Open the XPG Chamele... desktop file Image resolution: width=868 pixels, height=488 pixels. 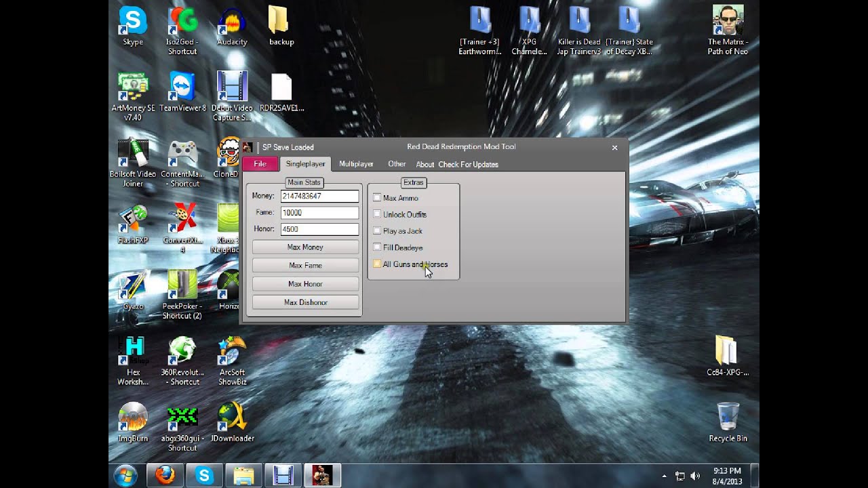(x=529, y=31)
